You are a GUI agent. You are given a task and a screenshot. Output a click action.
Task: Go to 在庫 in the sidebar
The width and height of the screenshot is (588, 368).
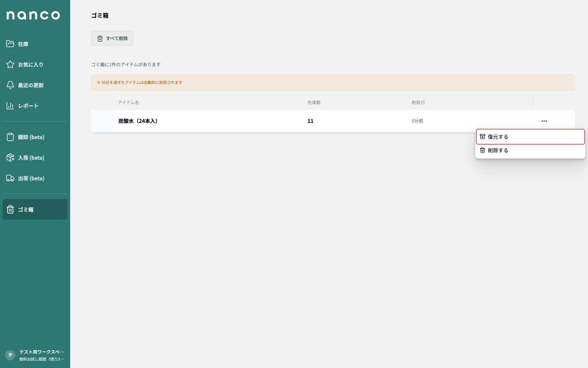(35, 44)
